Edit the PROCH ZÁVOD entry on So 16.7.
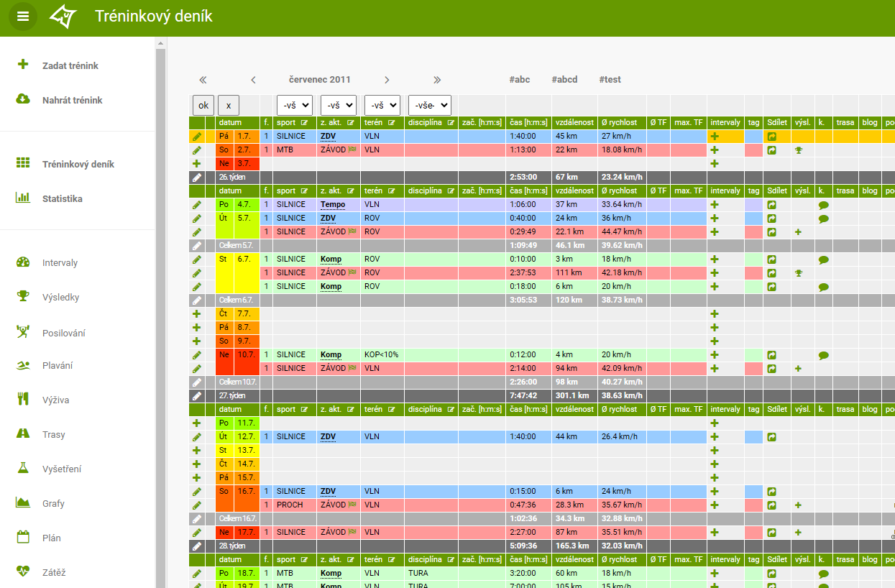 197,505
